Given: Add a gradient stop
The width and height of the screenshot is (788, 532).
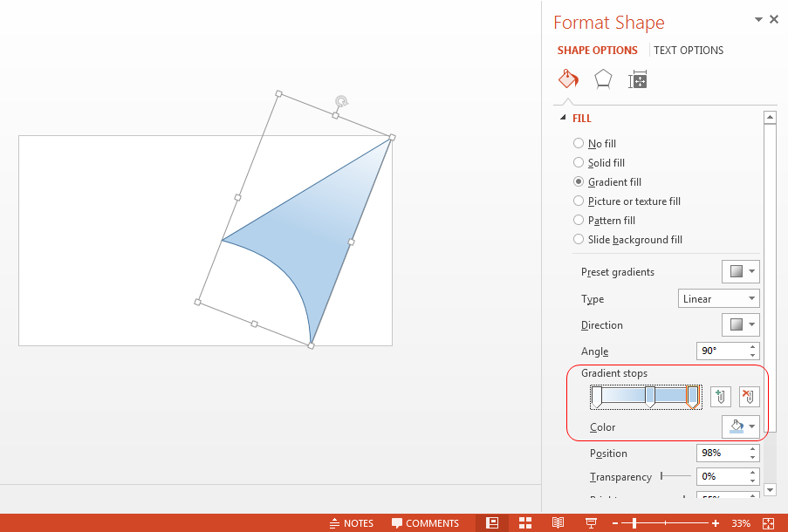Looking at the screenshot, I should (x=720, y=396).
